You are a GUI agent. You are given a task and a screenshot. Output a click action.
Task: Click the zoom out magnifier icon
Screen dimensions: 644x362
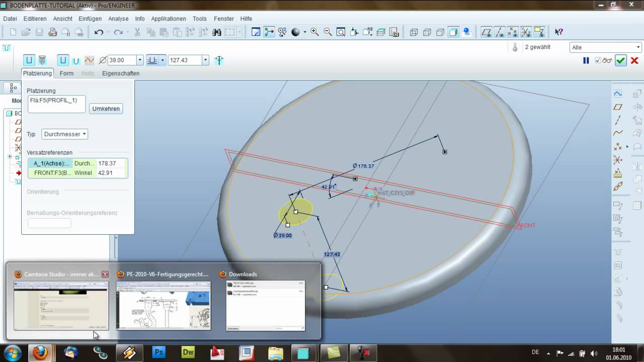(328, 32)
